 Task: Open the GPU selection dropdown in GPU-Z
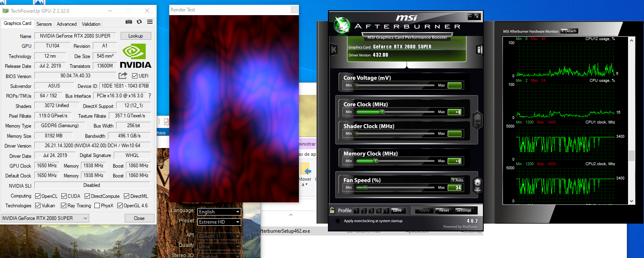pyautogui.click(x=45, y=218)
